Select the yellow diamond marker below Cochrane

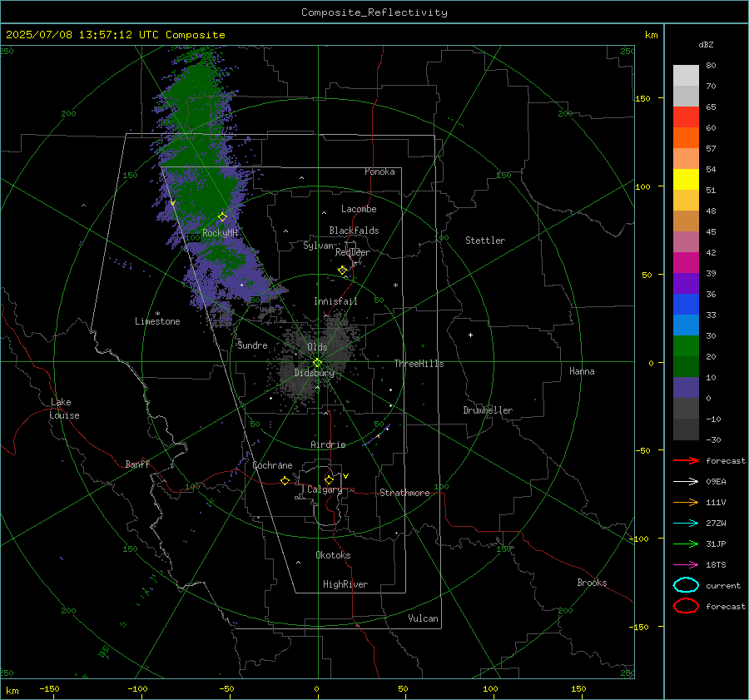coord(285,480)
